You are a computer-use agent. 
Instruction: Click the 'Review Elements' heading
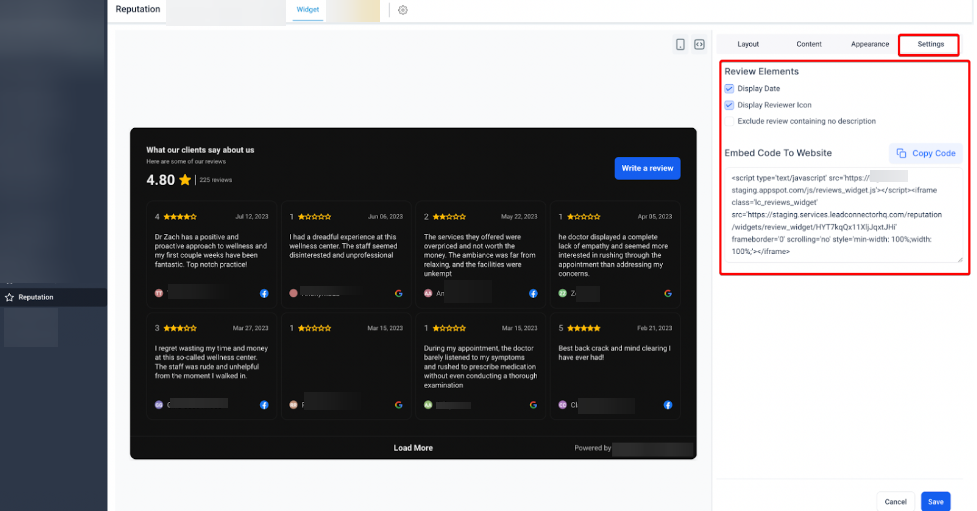click(x=761, y=72)
